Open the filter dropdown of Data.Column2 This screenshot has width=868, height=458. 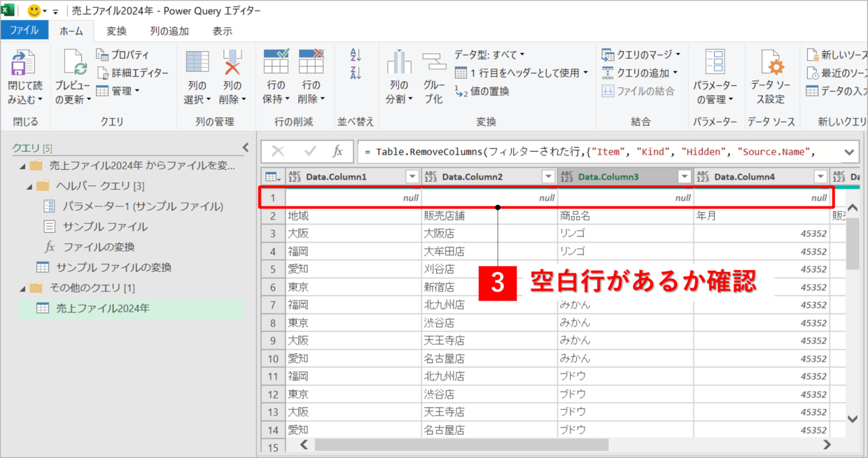point(549,178)
